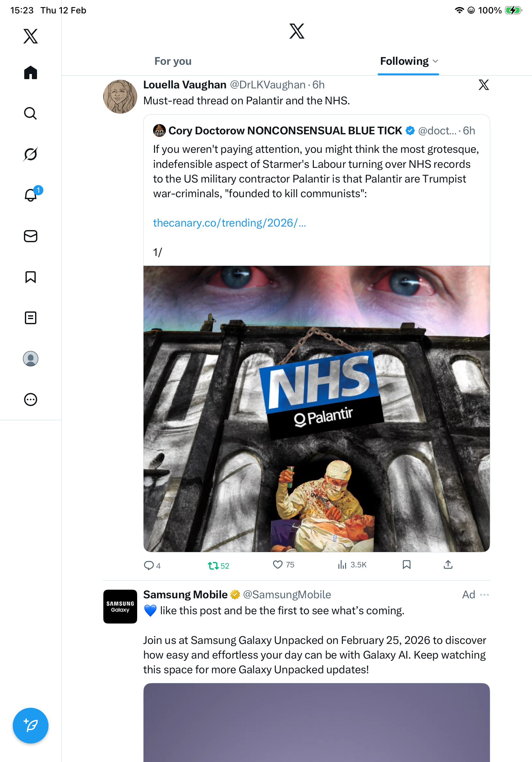Open Lists icon in sidebar
This screenshot has height=762, width=532.
[31, 317]
